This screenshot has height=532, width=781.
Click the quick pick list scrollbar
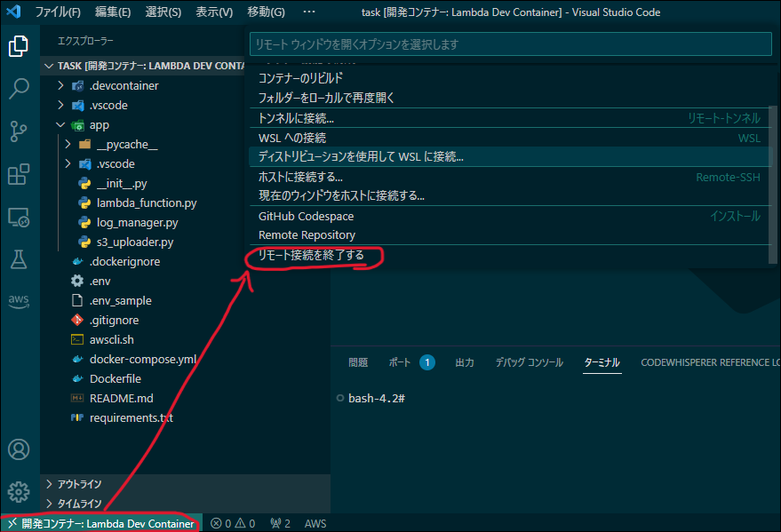pyautogui.click(x=772, y=184)
